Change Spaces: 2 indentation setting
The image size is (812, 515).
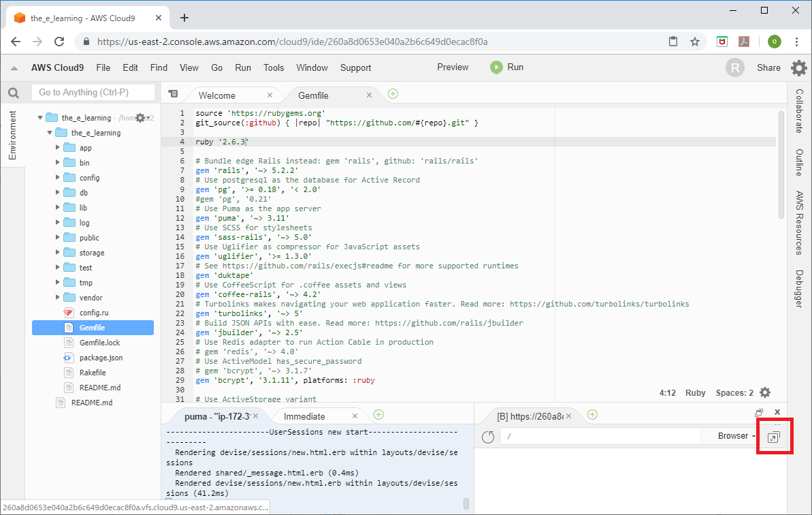click(x=734, y=393)
